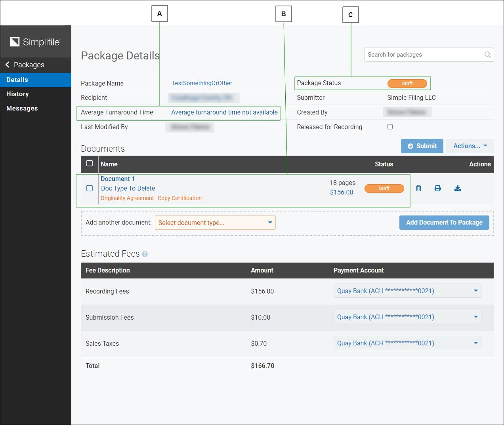Switch to the Messages sidebar tab
The image size is (504, 425).
22,108
